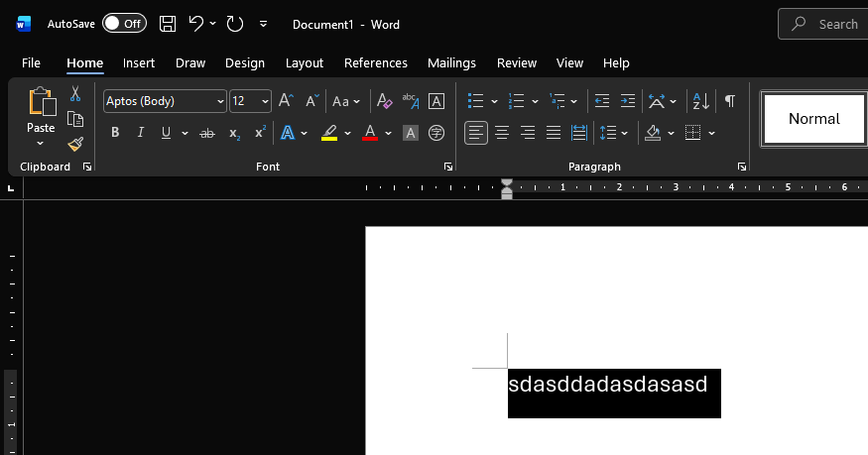Switch to the Draw tab
Viewport: 868px width, 455px height.
pyautogui.click(x=190, y=63)
